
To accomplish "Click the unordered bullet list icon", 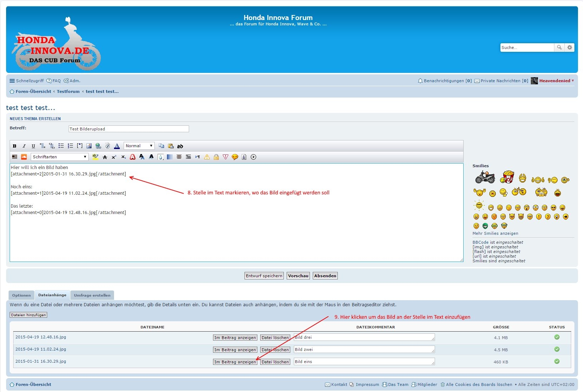I will (x=61, y=146).
